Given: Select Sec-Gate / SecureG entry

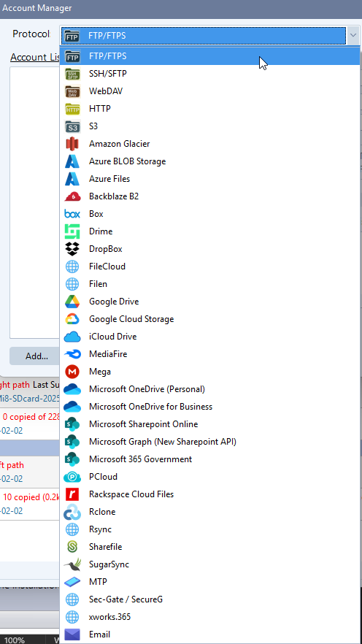Looking at the screenshot, I should 209,599.
